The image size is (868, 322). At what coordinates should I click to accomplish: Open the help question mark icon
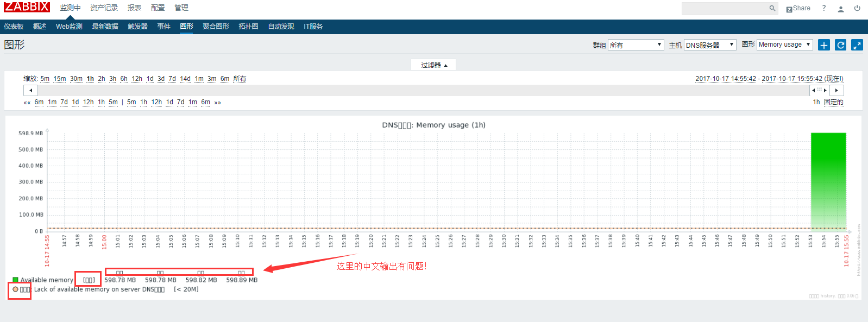point(824,8)
